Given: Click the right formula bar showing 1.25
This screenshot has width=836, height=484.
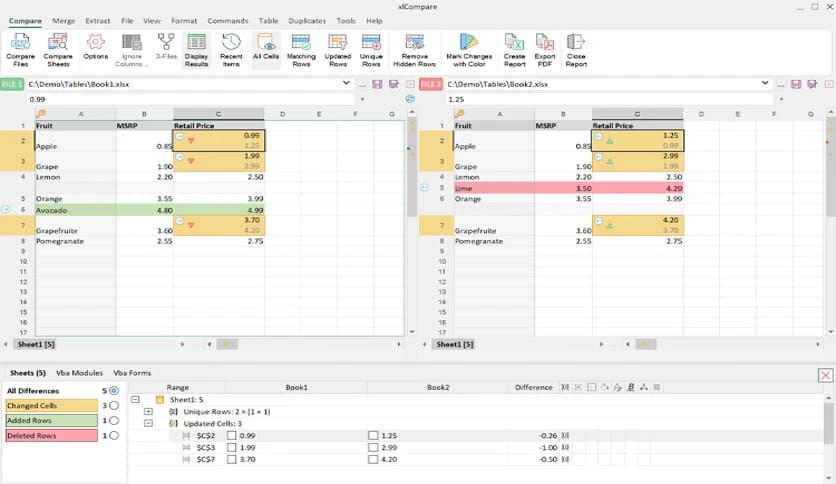Looking at the screenshot, I should pos(609,99).
